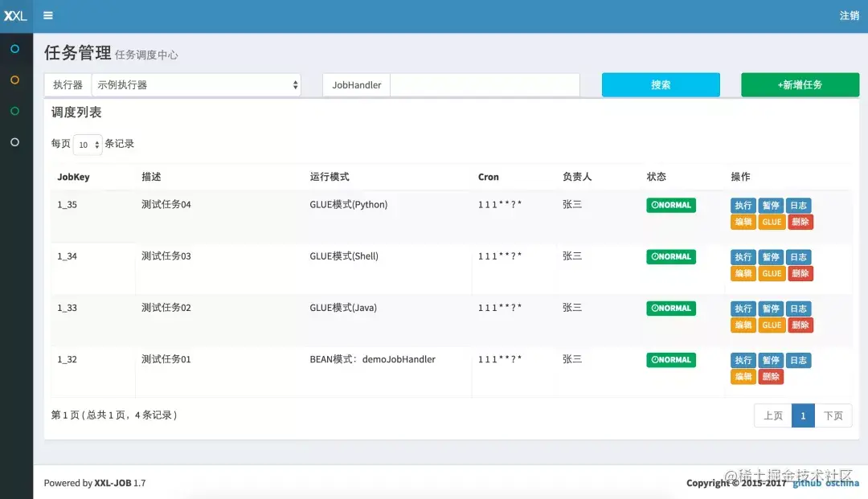Go to next page 下页
Viewport: 868px width, 499px height.
click(833, 415)
